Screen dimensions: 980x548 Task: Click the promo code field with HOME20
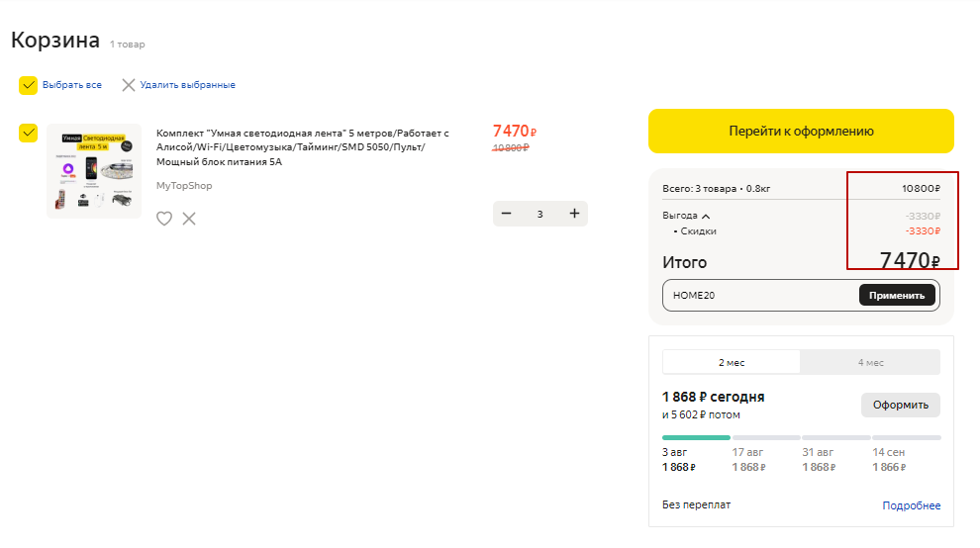point(757,295)
